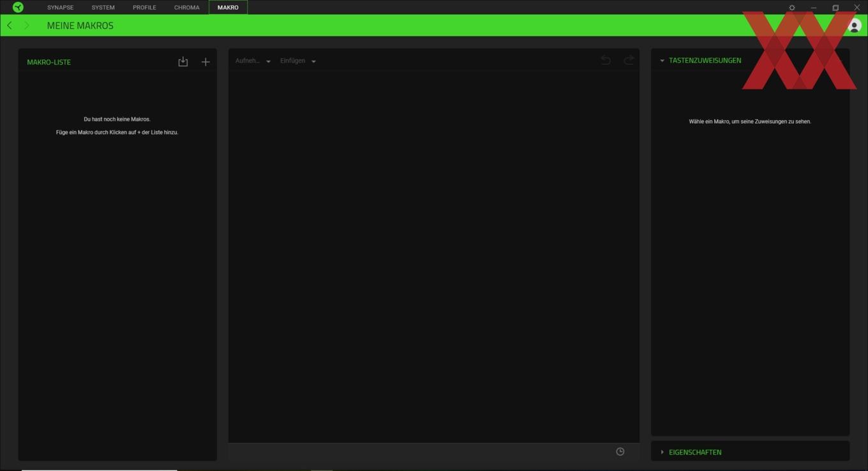Click the redo arrow icon
This screenshot has width=868, height=471.
(629, 60)
